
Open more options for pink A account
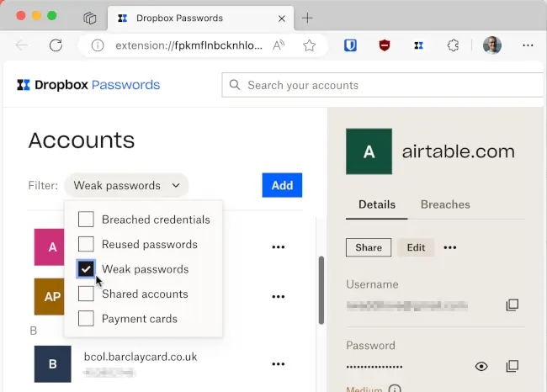pyautogui.click(x=278, y=247)
